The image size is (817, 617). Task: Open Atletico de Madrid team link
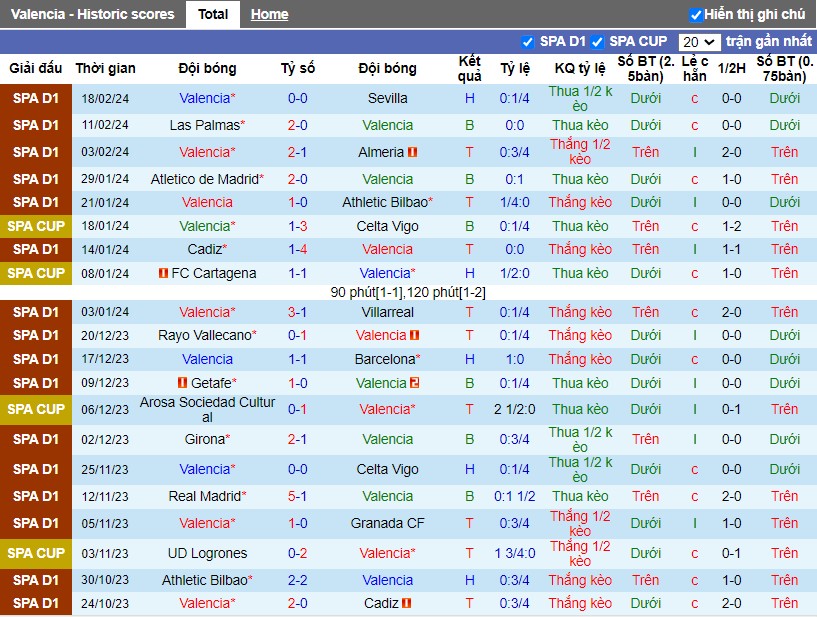[207, 179]
